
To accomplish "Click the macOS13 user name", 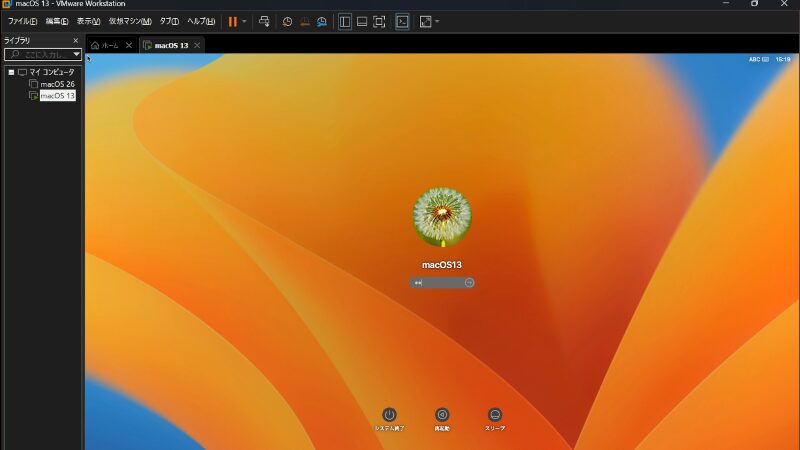I will pyautogui.click(x=442, y=265).
